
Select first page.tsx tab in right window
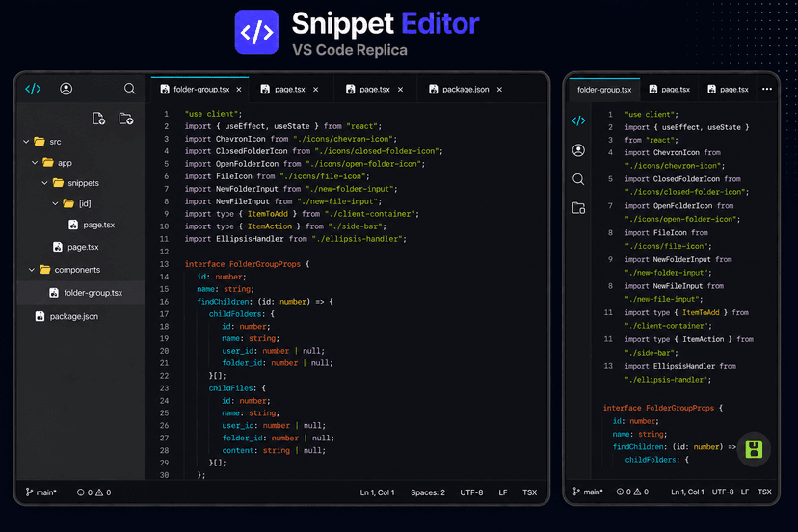670,90
